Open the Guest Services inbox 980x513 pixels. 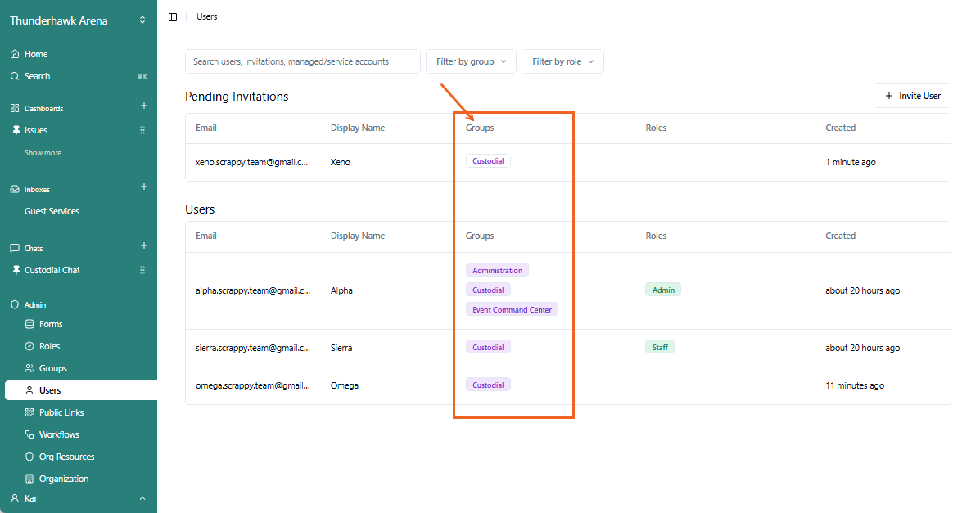tap(52, 211)
